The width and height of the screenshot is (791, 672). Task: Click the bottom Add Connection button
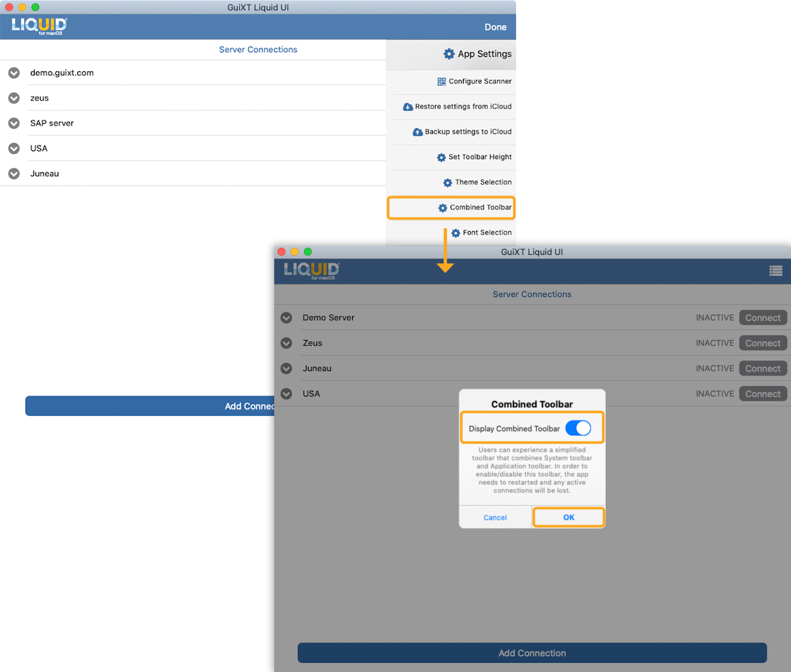[x=532, y=653]
